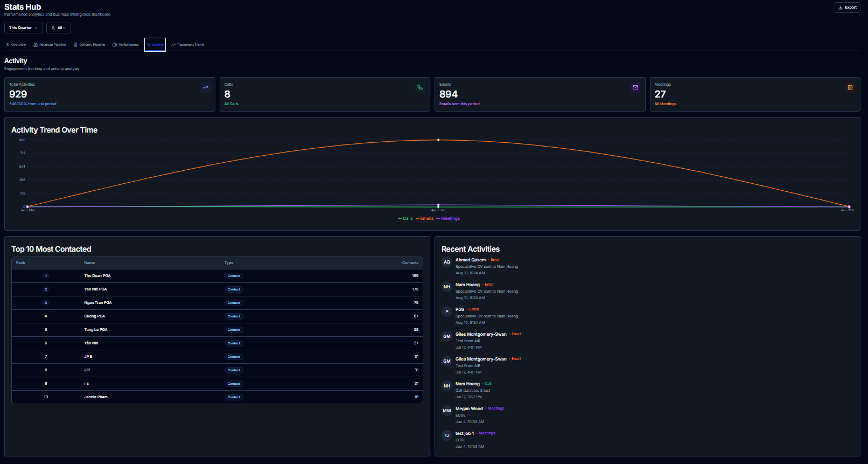Click 'Call duration: 5 test' description
This screenshot has height=464, width=868.
tap(473, 391)
